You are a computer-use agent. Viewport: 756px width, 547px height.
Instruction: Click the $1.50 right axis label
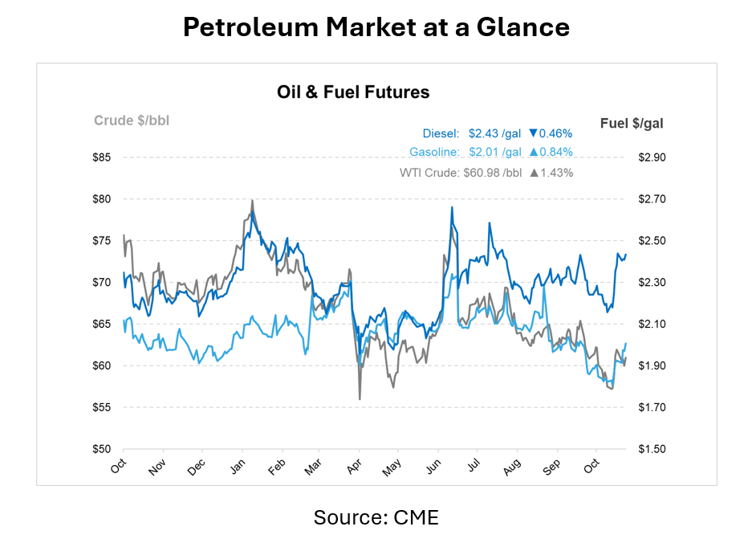[x=650, y=449]
